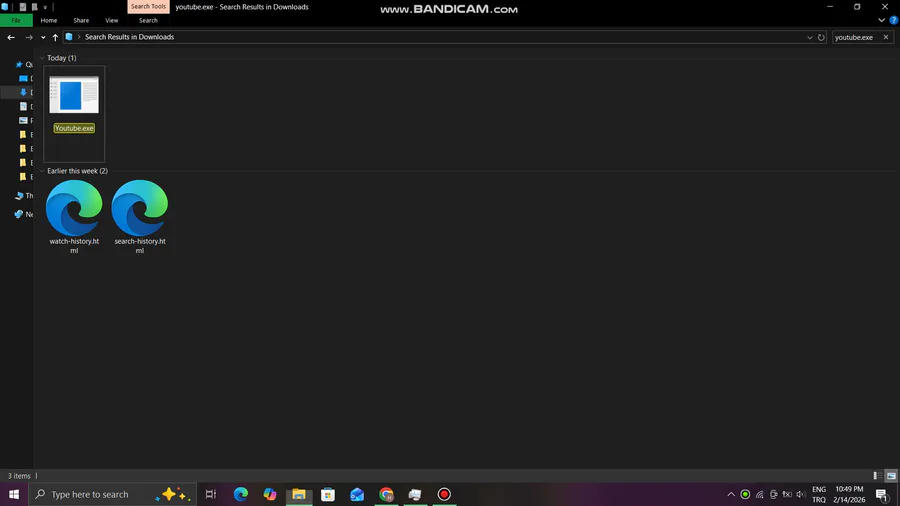Click inside the youtube.exe search field

click(856, 37)
